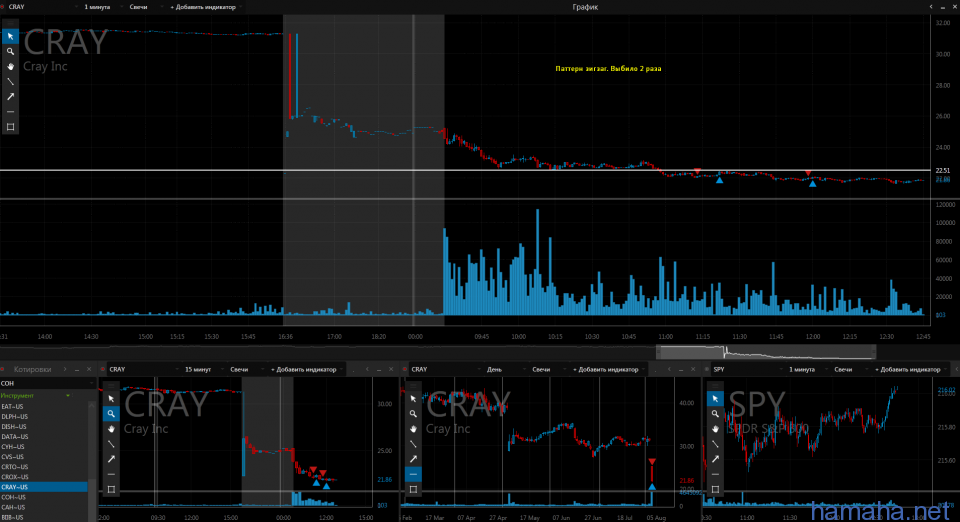The width and height of the screenshot is (960, 522).
Task: Select the trend line tool on the daily CRAY chart
Action: point(413,444)
